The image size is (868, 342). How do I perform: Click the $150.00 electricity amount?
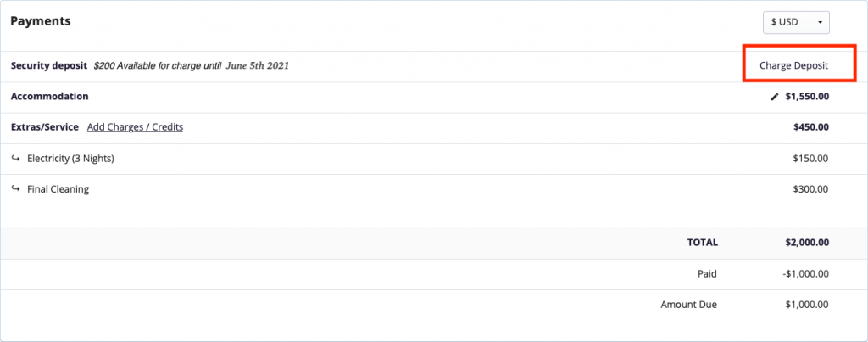810,159
